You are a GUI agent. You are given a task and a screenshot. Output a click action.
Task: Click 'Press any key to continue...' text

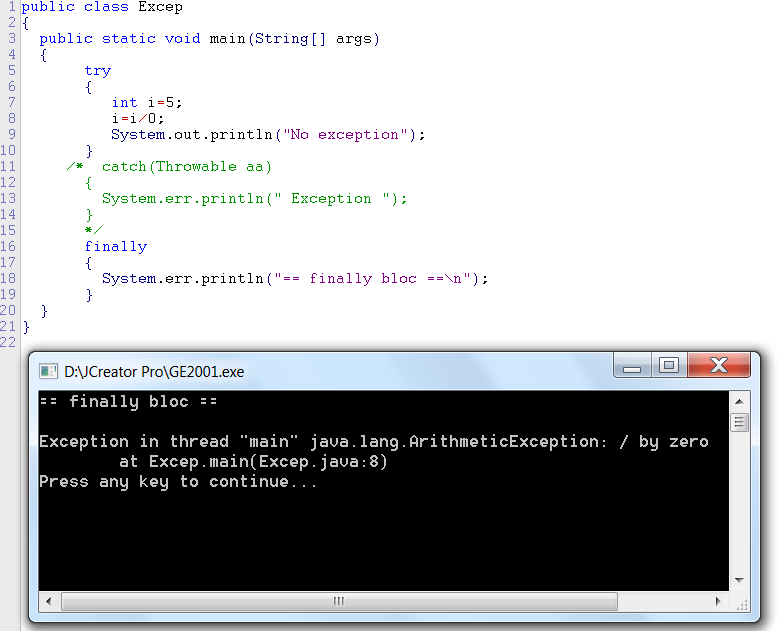pyautogui.click(x=178, y=482)
